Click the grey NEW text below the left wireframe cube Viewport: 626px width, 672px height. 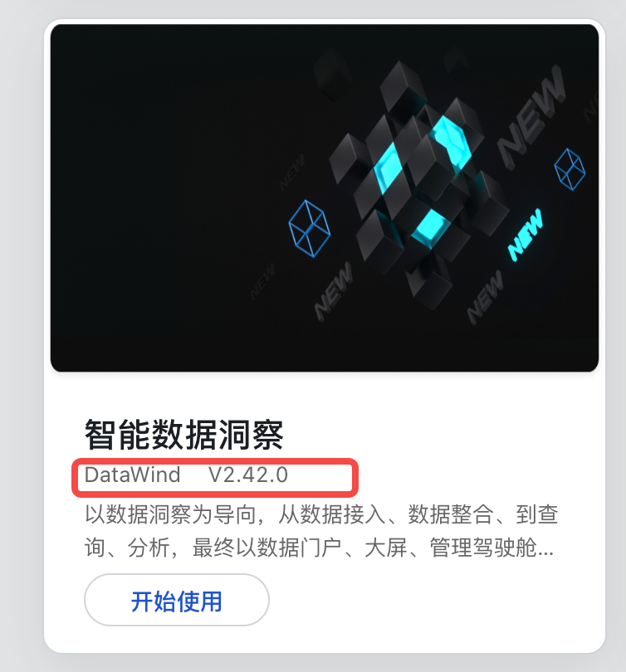333,291
